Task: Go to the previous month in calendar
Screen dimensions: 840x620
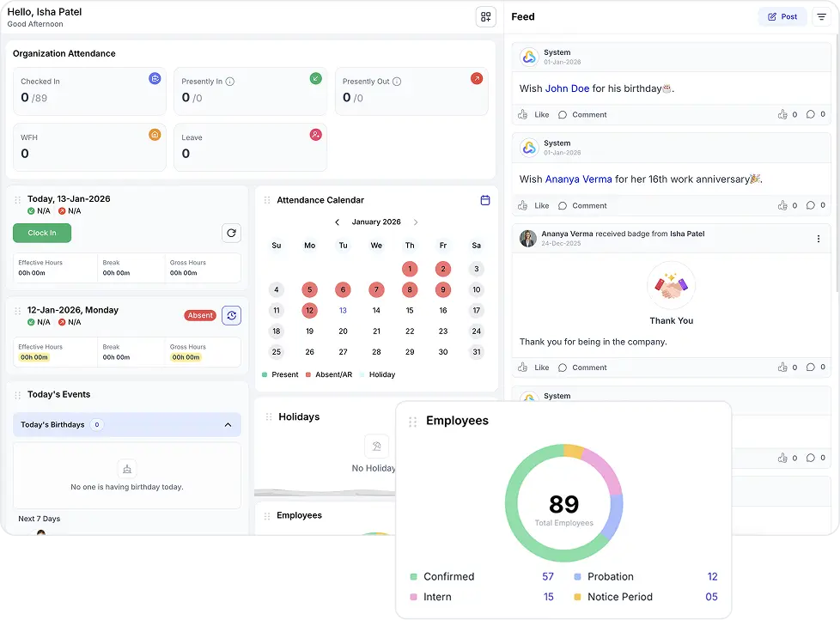Action: 337,222
